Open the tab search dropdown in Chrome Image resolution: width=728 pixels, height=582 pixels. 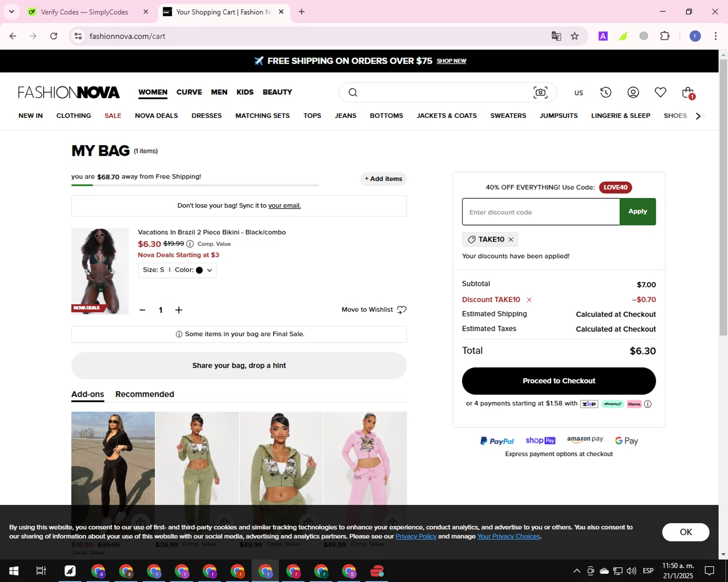[12, 12]
